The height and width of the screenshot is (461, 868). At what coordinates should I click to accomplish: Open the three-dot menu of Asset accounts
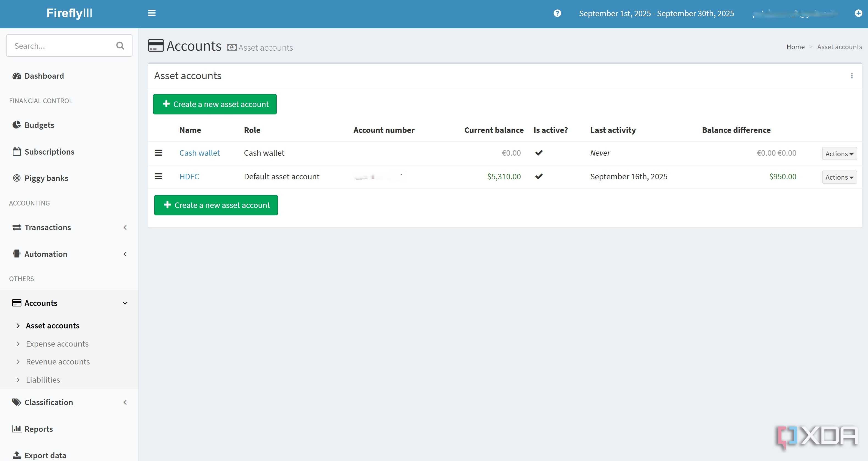(852, 76)
